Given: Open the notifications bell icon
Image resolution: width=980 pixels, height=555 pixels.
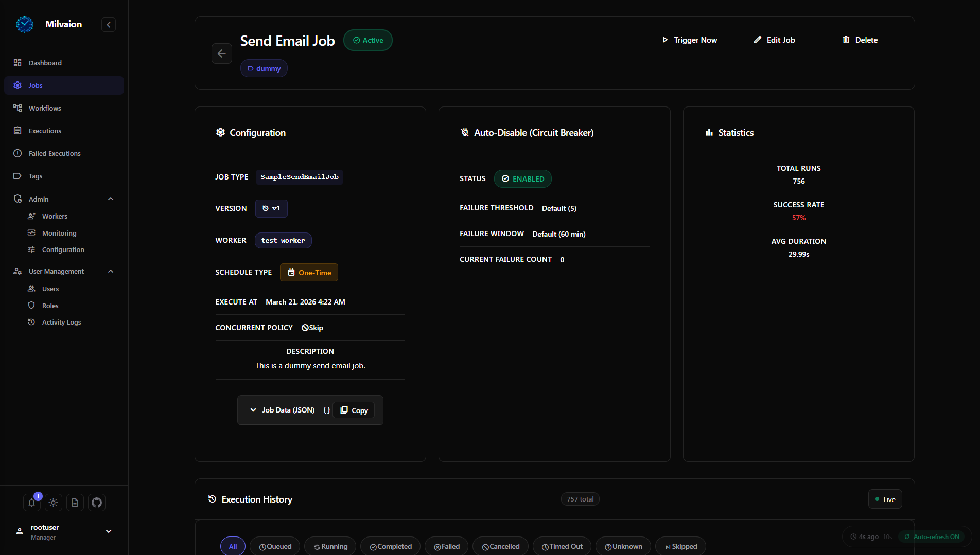Looking at the screenshot, I should pos(31,503).
